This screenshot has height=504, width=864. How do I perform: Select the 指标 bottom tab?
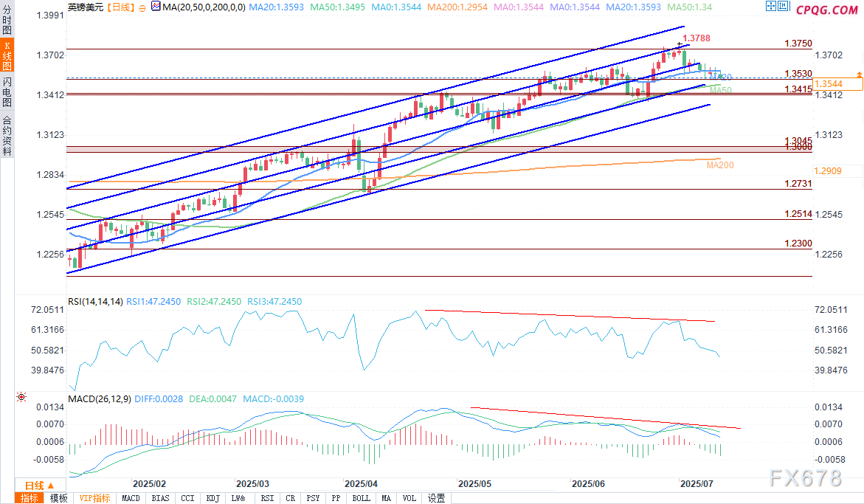(30, 498)
